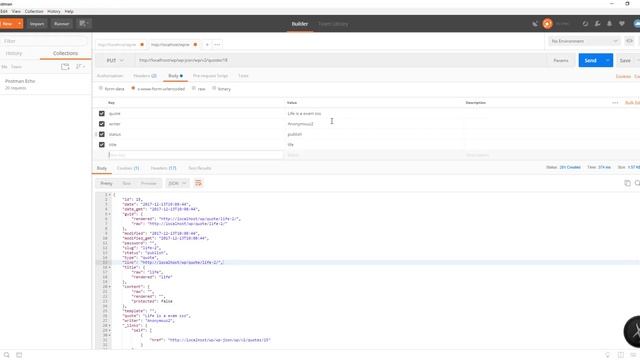Click the request URL input field

point(339,60)
